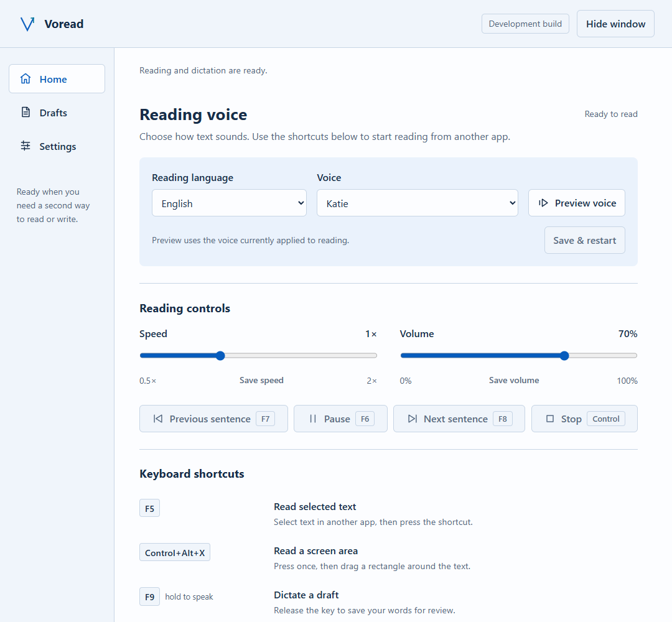Click the Control+Alt+X shortcut key box
The width and height of the screenshot is (672, 622).
pos(175,552)
